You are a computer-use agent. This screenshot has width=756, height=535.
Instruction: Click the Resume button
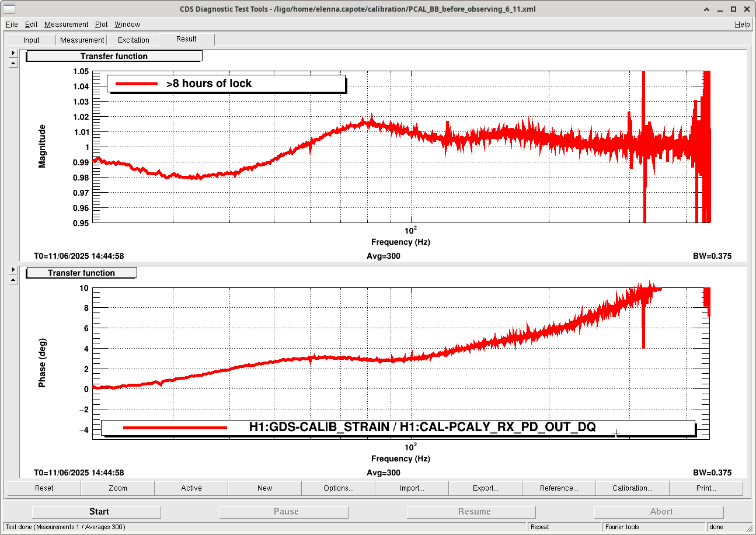click(x=472, y=512)
